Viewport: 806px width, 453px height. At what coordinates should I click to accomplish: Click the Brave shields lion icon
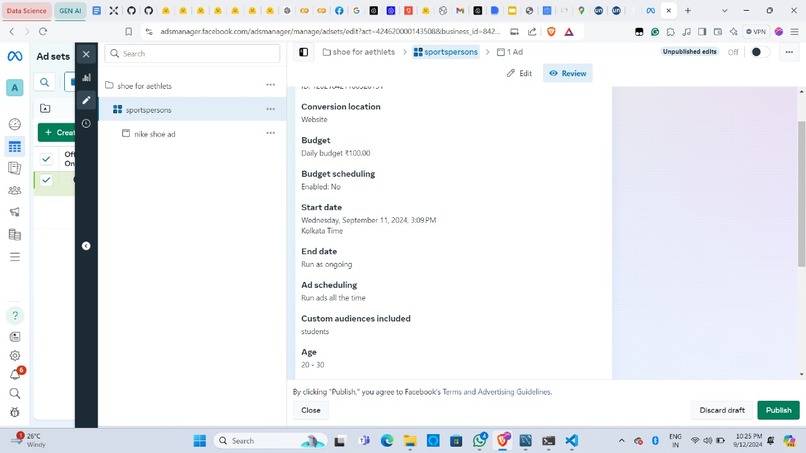[x=552, y=31]
